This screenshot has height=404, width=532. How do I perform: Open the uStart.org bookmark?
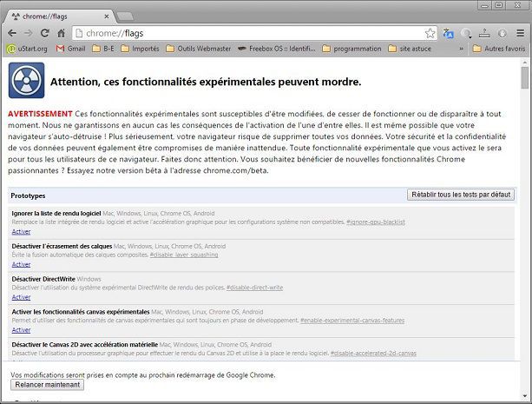[27, 49]
